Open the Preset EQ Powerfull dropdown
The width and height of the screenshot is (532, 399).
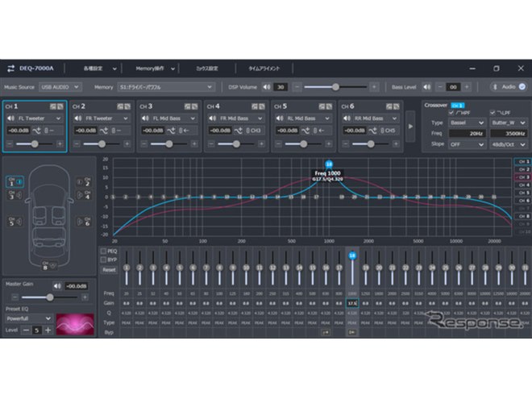(29, 318)
